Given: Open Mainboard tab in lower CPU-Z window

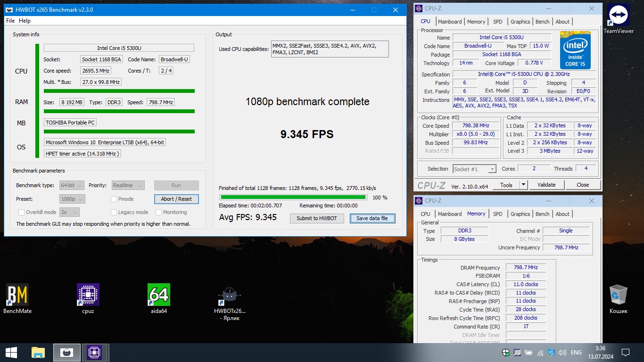Looking at the screenshot, I should (450, 214).
